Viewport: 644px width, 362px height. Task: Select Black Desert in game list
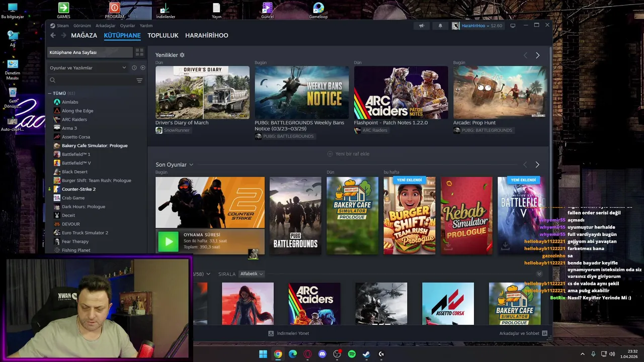click(x=74, y=172)
